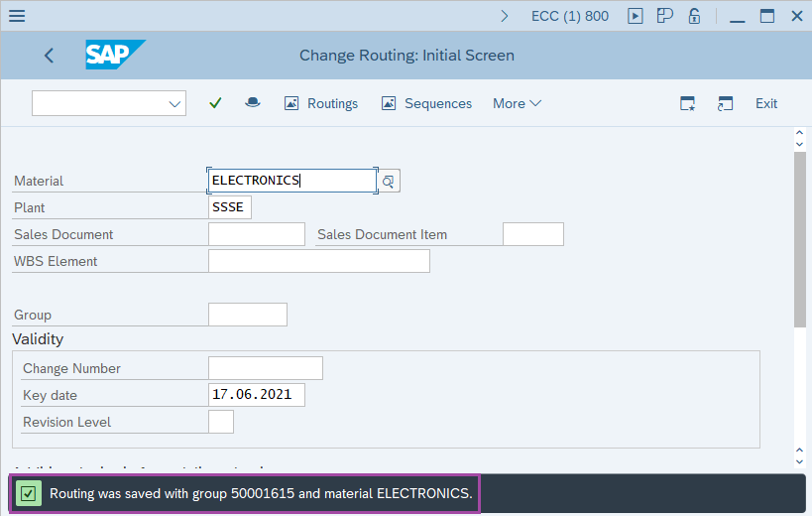812x516 pixels.
Task: Open the layout customization icon
Action: pyautogui.click(x=664, y=16)
